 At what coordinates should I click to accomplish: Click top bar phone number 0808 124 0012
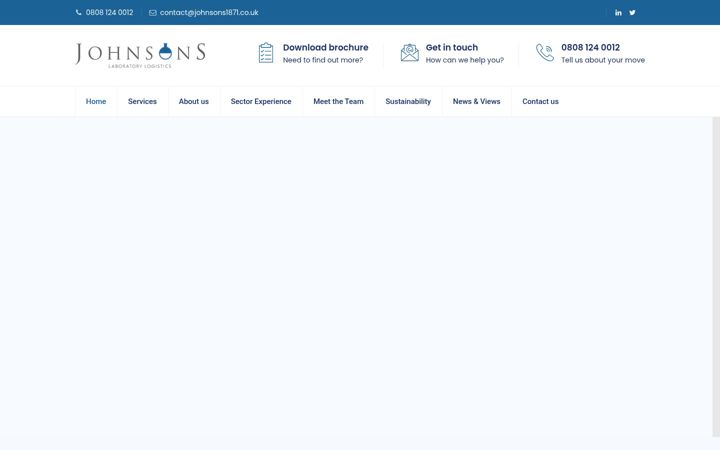tap(109, 12)
